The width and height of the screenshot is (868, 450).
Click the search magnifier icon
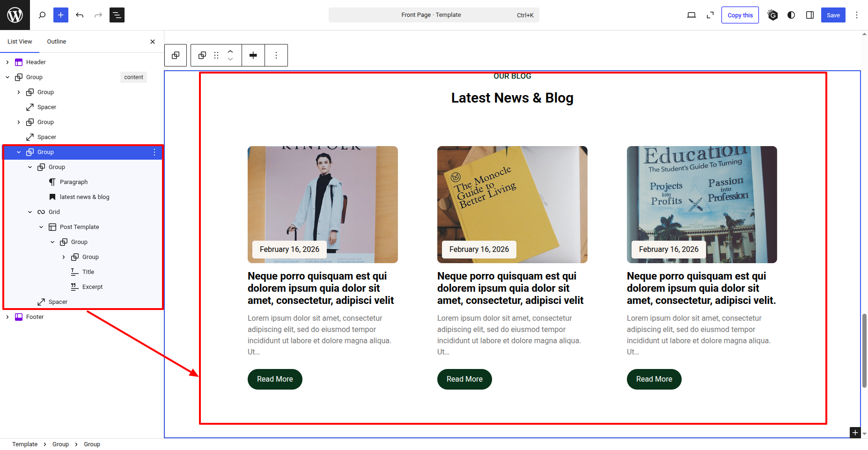click(42, 15)
